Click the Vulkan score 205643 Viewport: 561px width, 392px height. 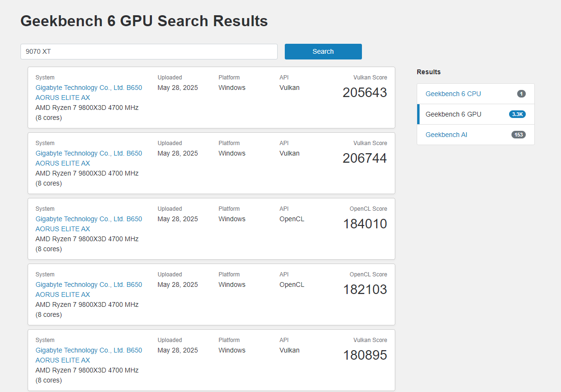coord(365,93)
